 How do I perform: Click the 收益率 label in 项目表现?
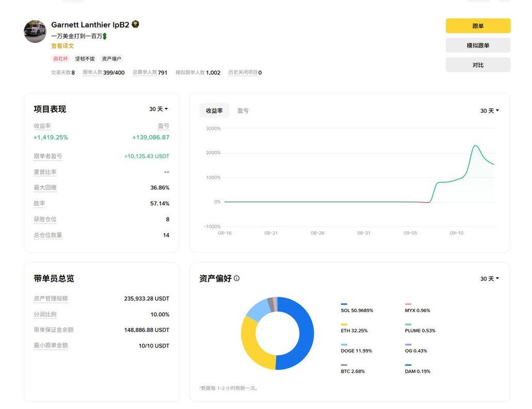[x=42, y=126]
